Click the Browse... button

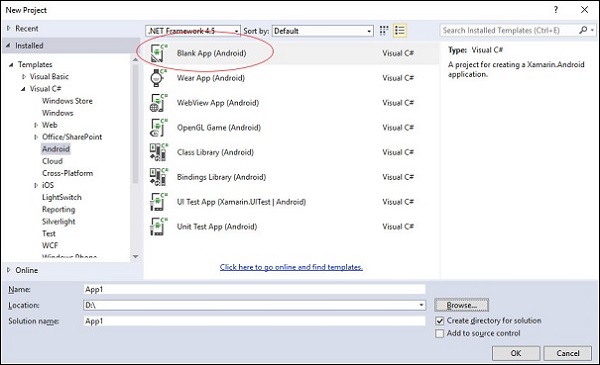(x=461, y=305)
